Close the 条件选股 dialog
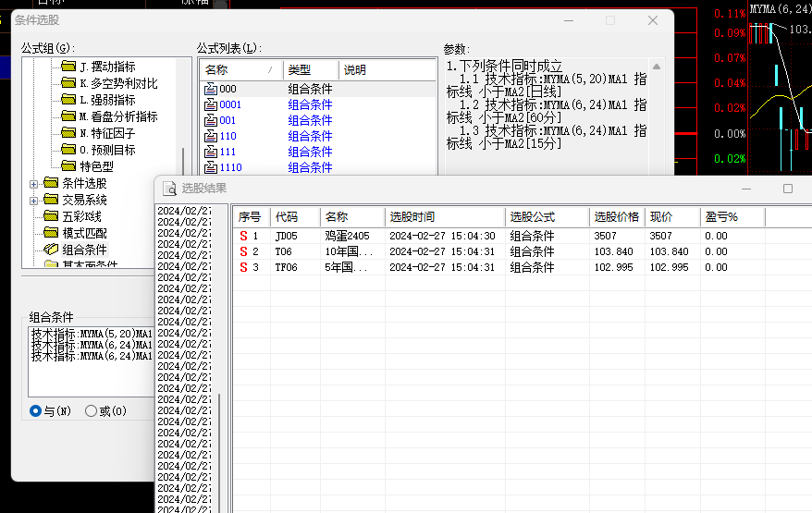This screenshot has height=513, width=812. click(653, 20)
